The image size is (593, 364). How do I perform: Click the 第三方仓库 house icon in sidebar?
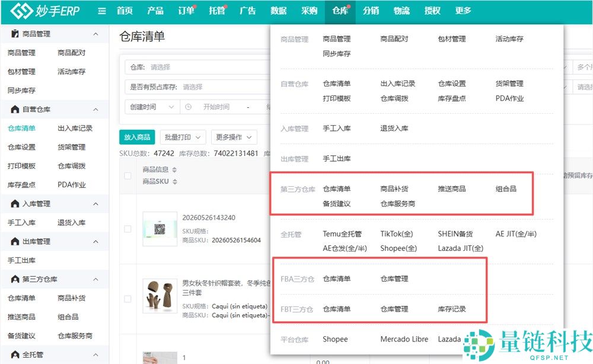(15, 279)
